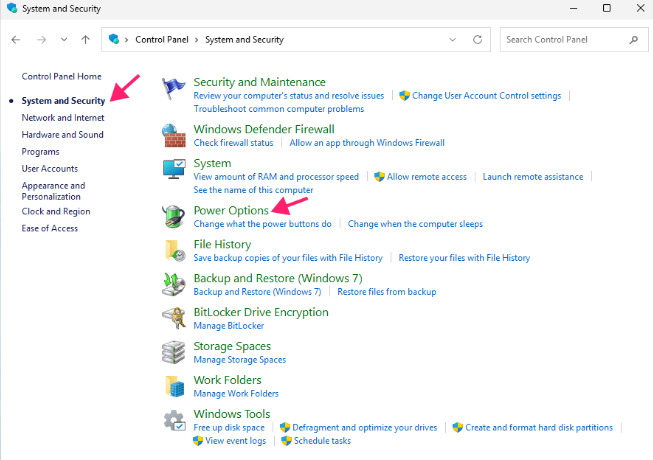Open Clock and Region category
This screenshot has width=653, height=460.
click(56, 211)
